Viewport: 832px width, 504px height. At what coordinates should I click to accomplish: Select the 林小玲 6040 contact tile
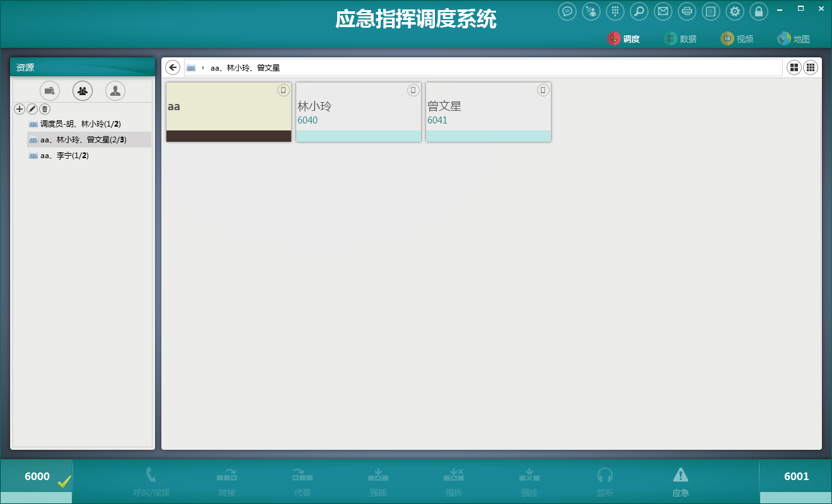[358, 112]
